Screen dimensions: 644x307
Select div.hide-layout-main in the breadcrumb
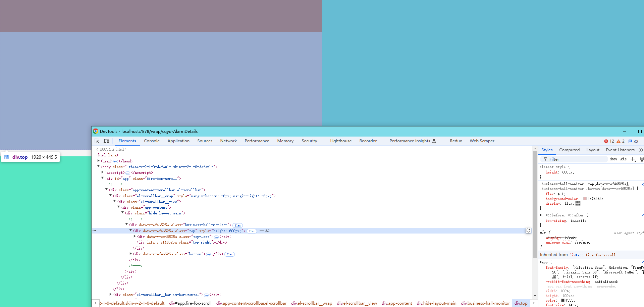(436, 303)
